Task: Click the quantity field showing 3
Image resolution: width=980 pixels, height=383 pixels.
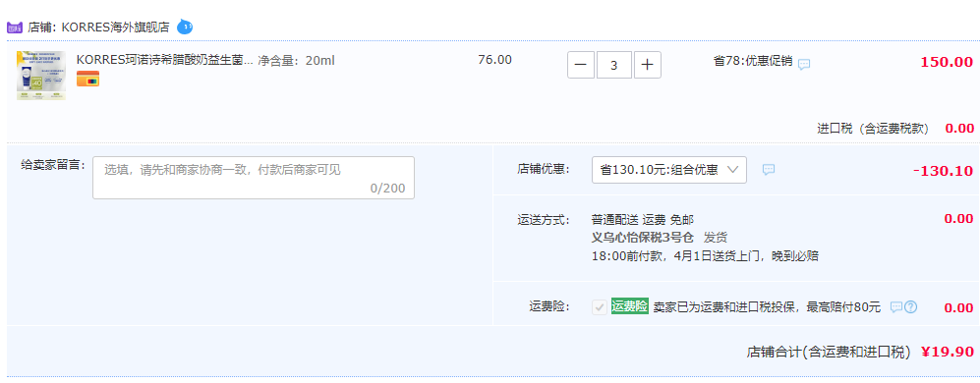Action: tap(613, 65)
